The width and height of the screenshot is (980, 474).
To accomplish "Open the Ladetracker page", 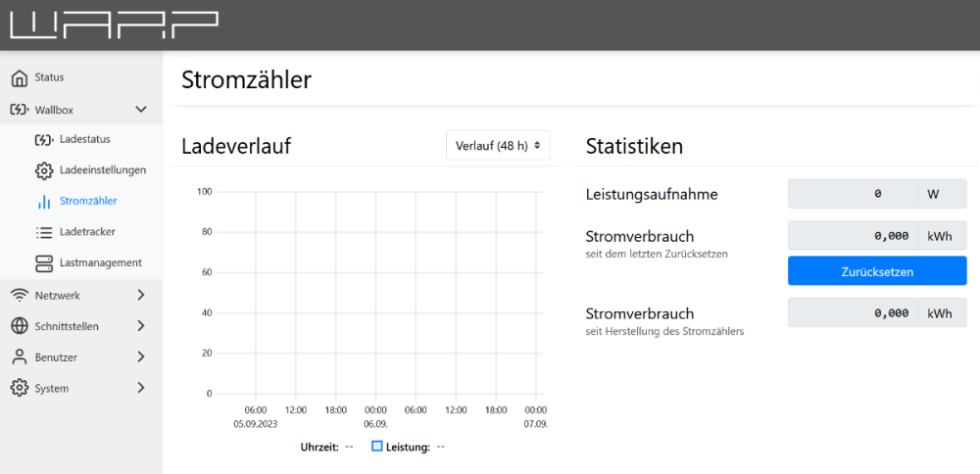I will coord(87,232).
